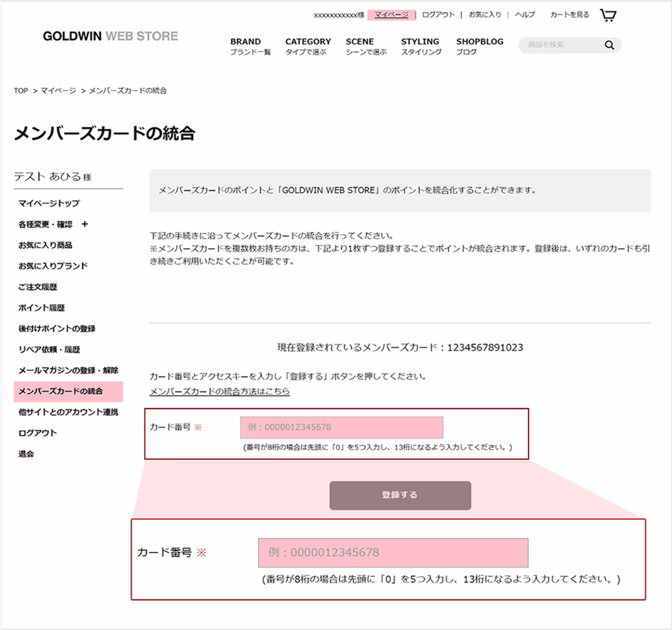Open お気に入り in the header
672x630 pixels.
[x=485, y=15]
